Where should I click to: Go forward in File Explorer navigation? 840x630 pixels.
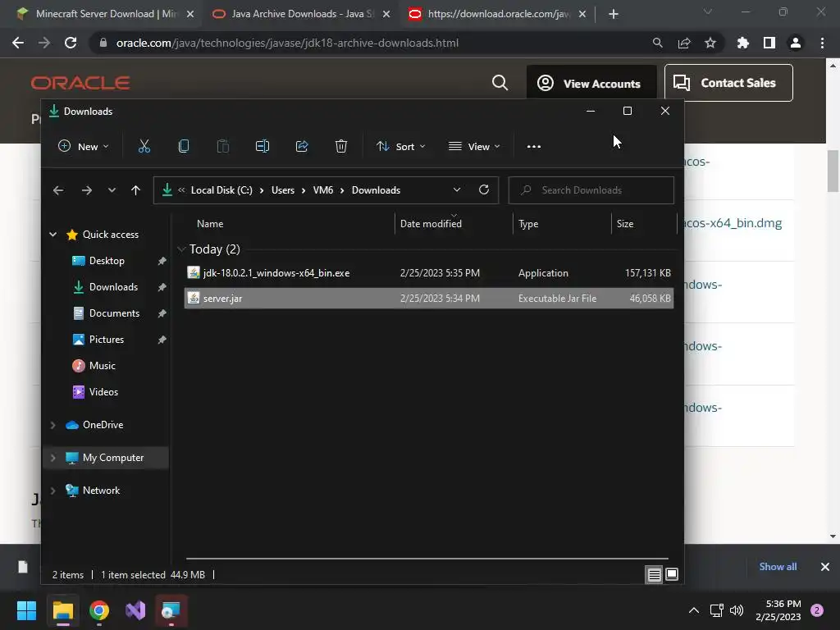[87, 190]
